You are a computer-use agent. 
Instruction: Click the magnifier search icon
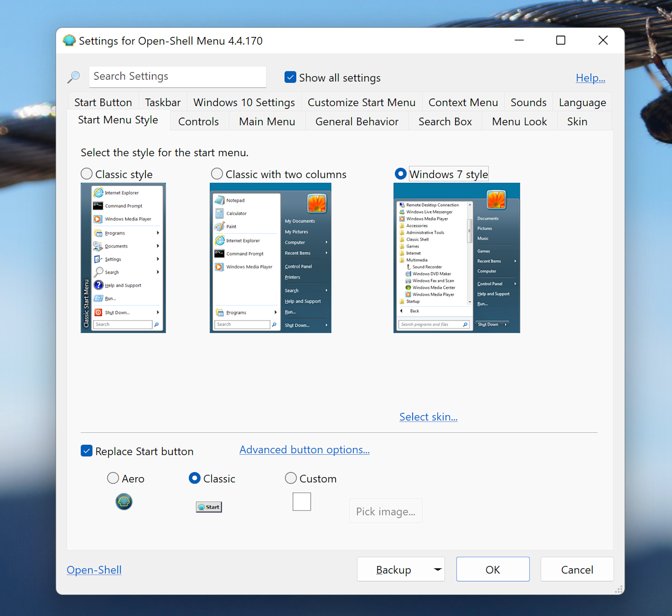tap(74, 77)
